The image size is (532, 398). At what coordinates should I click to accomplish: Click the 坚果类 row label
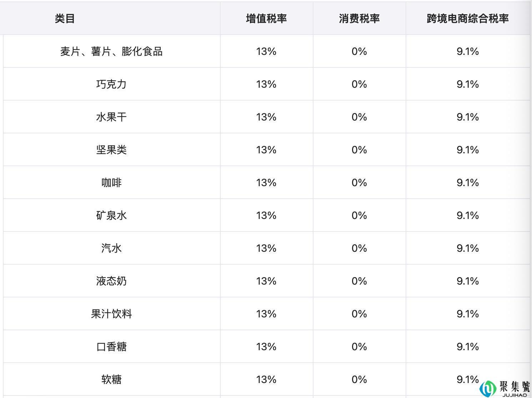coord(111,150)
